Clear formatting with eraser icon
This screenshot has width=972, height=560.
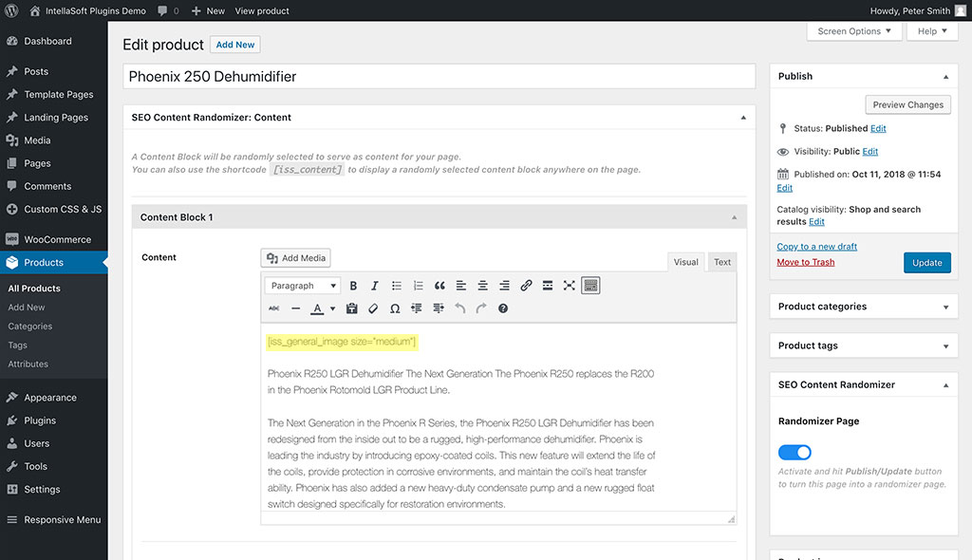point(373,308)
